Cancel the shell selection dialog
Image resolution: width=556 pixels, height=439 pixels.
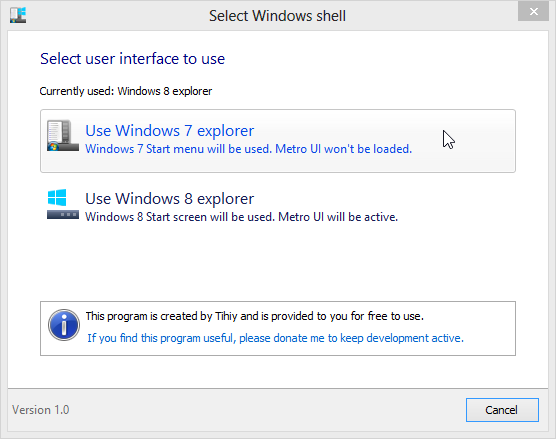coord(502,410)
